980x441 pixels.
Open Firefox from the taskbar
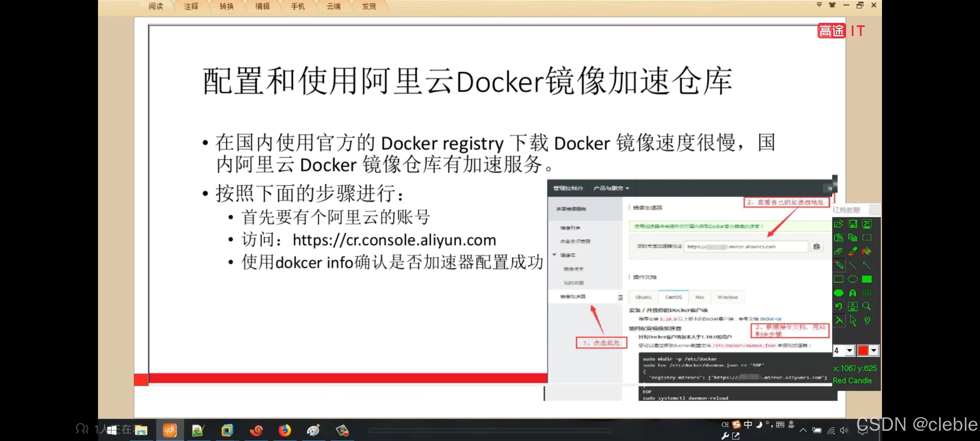285,430
